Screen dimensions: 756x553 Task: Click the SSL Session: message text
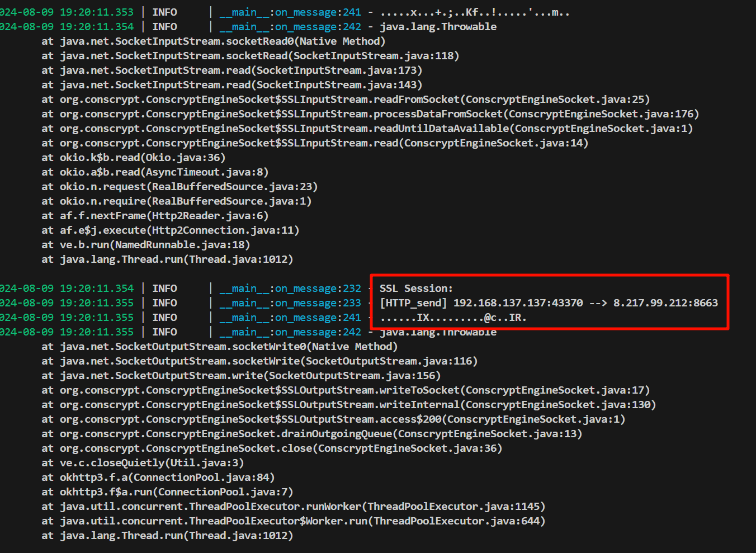(416, 289)
